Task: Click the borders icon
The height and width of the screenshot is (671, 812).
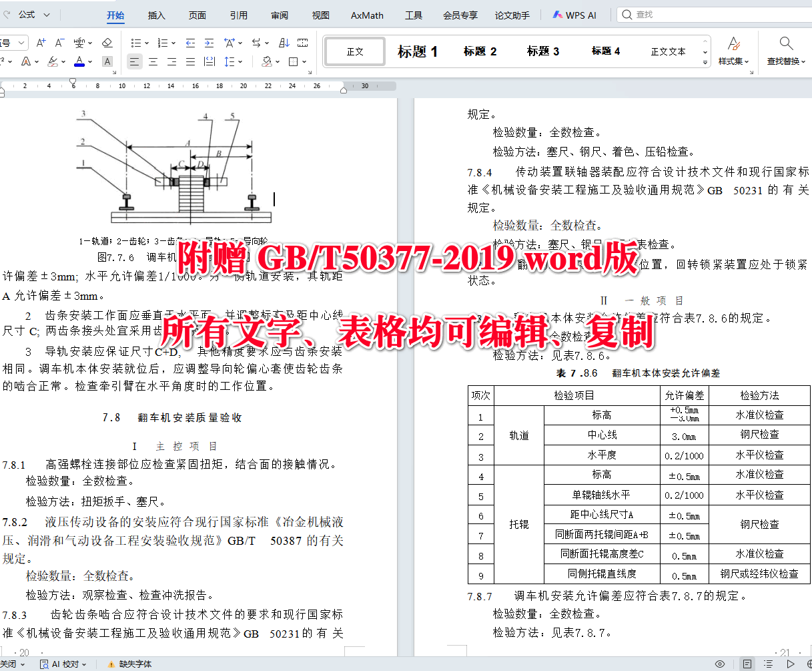Action: 293,61
